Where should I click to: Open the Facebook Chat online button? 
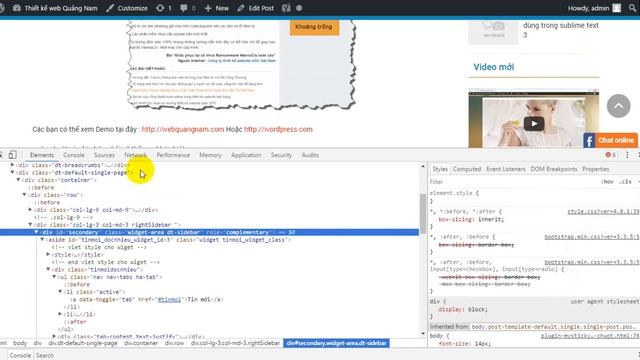point(616,140)
